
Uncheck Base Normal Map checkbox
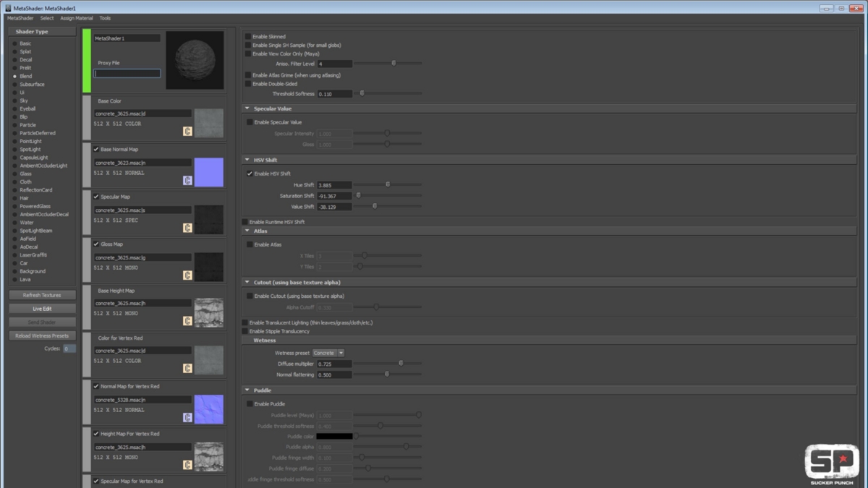coord(96,150)
